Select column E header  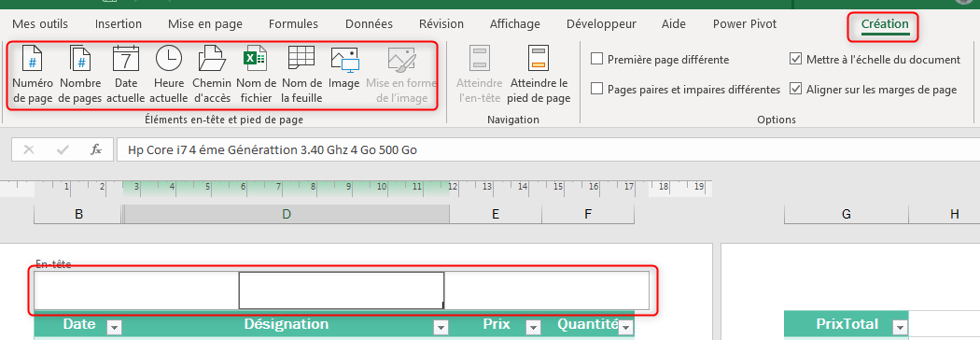click(x=496, y=215)
